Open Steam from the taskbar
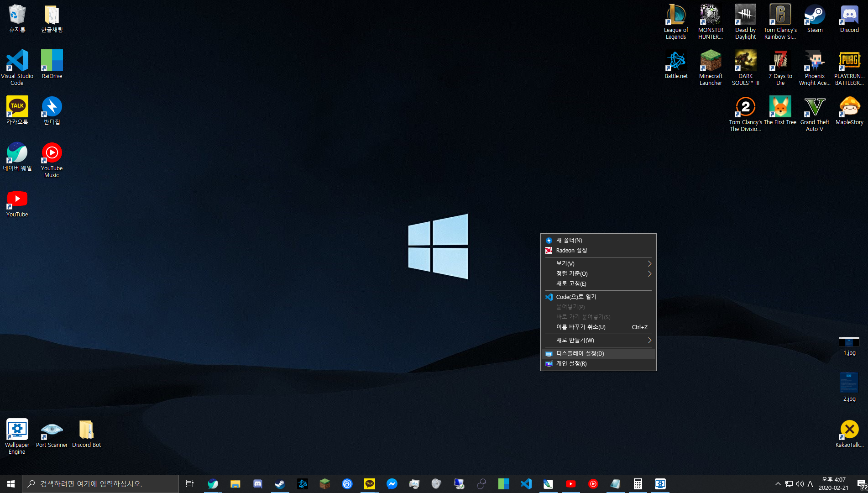This screenshot has width=868, height=493. pyautogui.click(x=280, y=484)
